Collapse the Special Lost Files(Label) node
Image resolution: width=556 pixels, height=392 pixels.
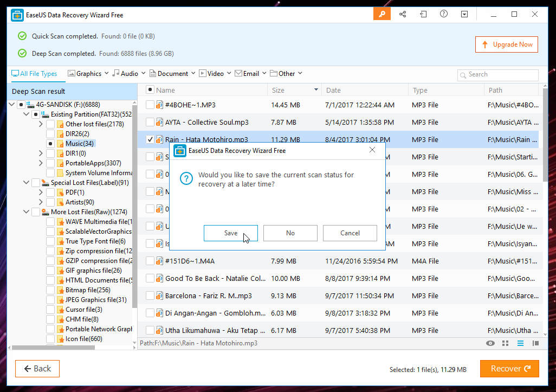pyautogui.click(x=26, y=182)
